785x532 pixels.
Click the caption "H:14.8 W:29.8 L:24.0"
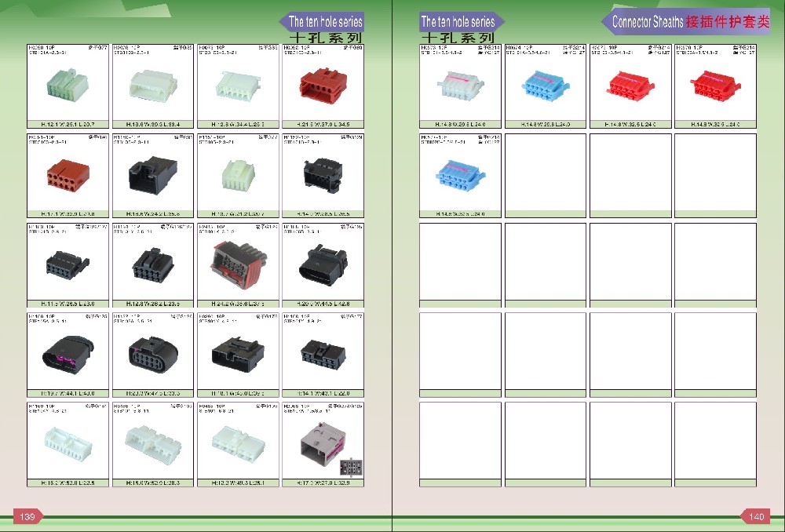point(460,124)
